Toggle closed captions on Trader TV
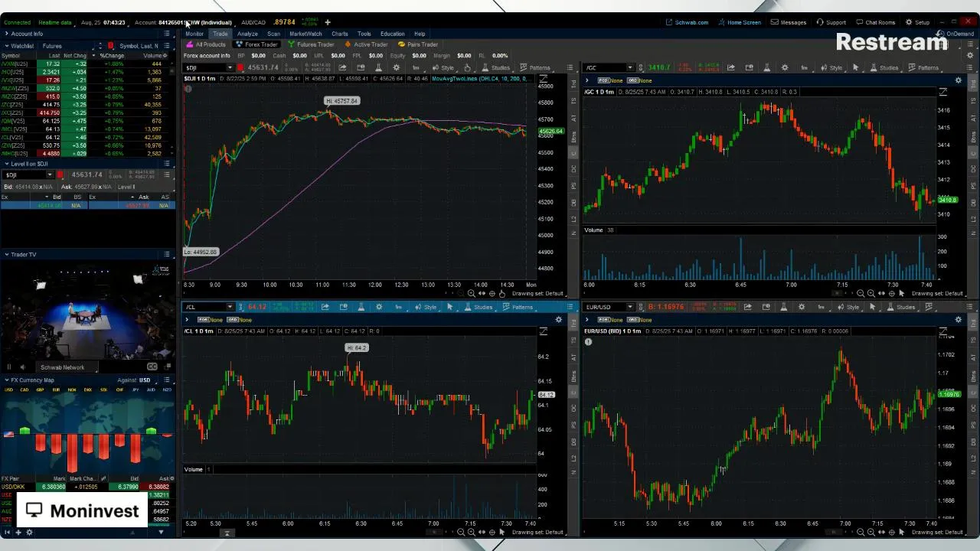The image size is (980, 551). click(x=152, y=367)
